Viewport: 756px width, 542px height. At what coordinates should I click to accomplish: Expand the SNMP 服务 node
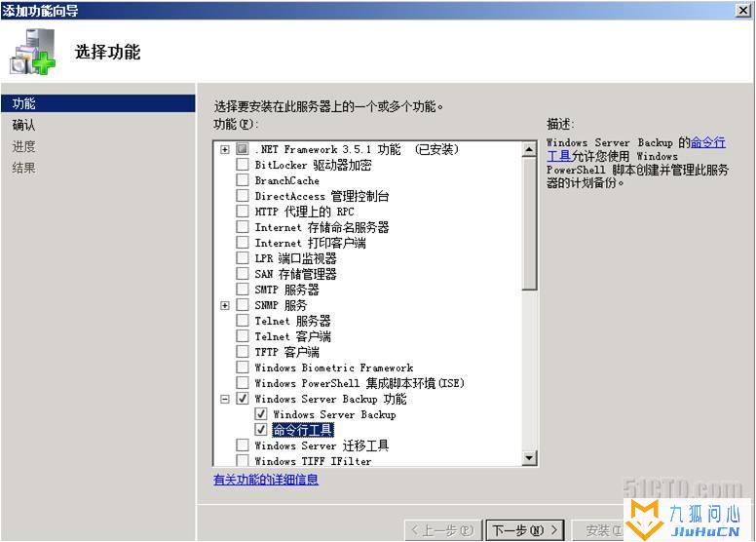pyautogui.click(x=225, y=305)
